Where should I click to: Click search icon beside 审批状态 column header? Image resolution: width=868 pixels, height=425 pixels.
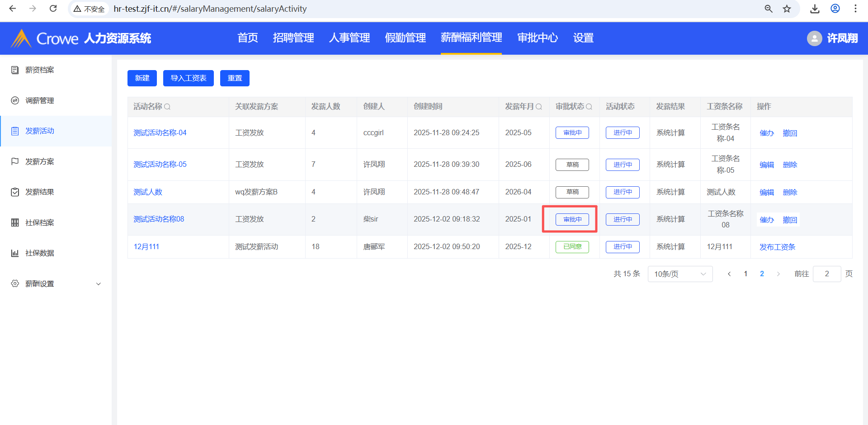pyautogui.click(x=589, y=107)
